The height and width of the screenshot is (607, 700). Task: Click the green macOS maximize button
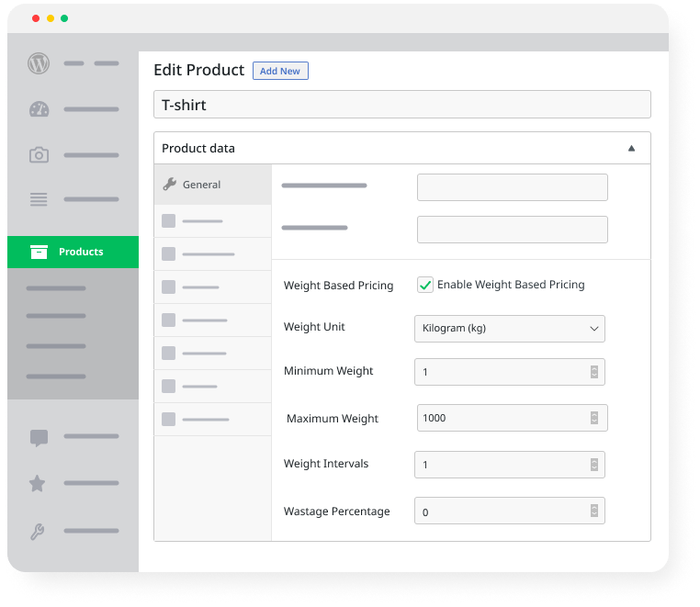click(64, 18)
